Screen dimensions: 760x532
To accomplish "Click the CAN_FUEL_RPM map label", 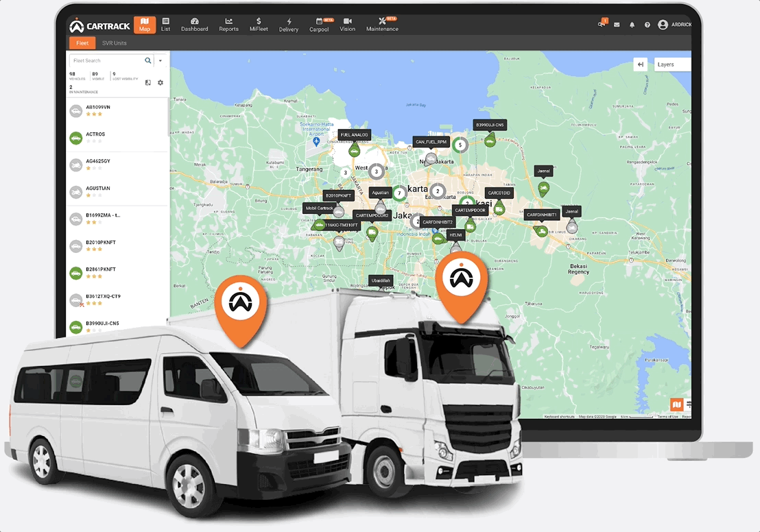I will 431,142.
